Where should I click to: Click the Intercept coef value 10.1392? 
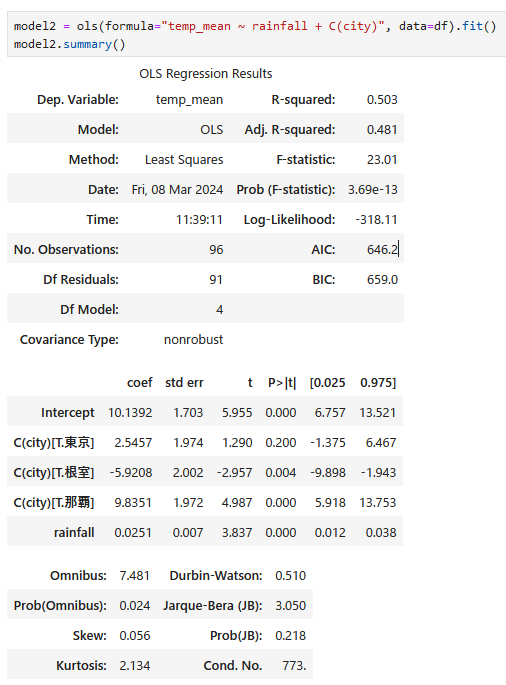[x=130, y=412]
